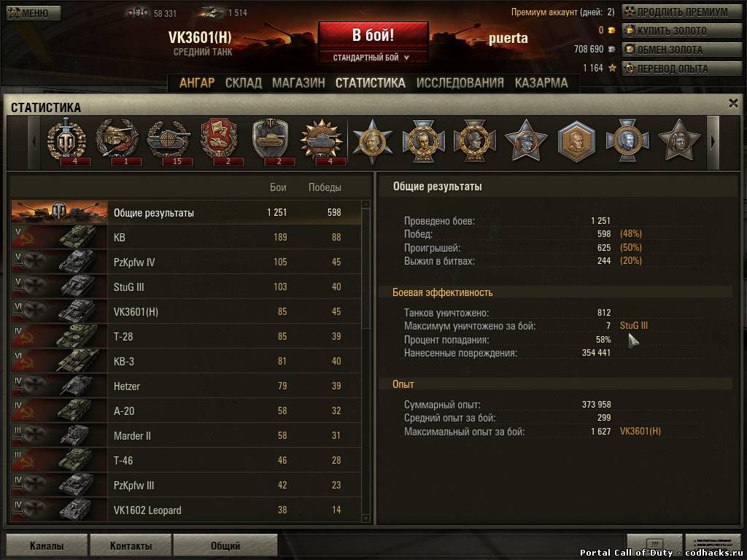Go to the Магазин tab
The height and width of the screenshot is (560, 747).
[x=298, y=83]
